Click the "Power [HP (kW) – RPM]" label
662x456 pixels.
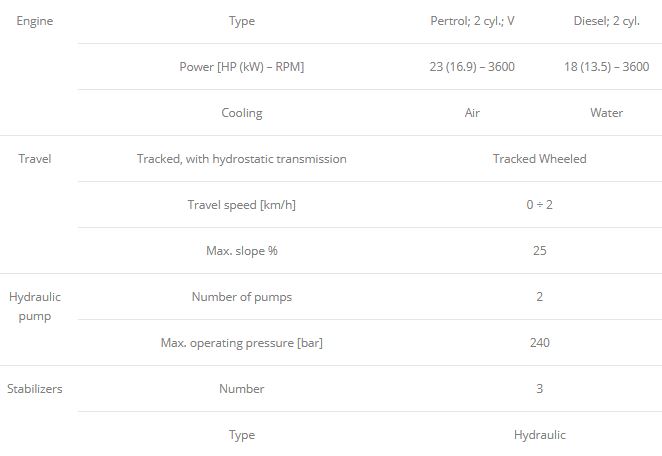pos(241,67)
